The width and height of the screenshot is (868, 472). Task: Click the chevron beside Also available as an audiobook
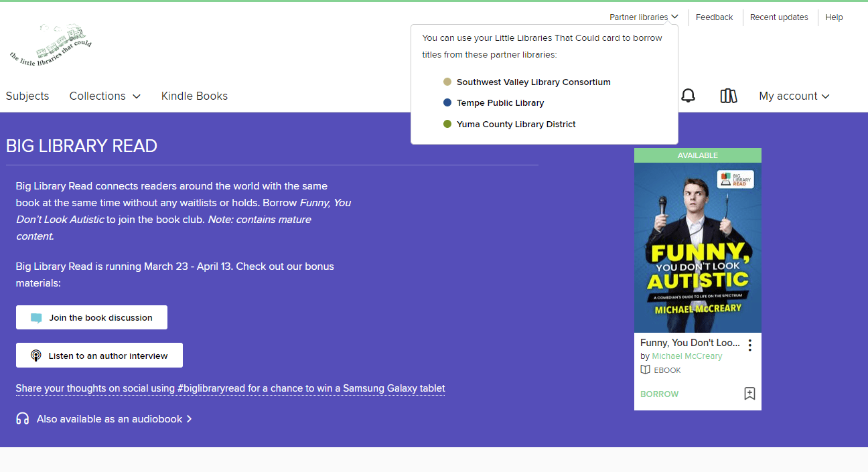[x=190, y=419]
